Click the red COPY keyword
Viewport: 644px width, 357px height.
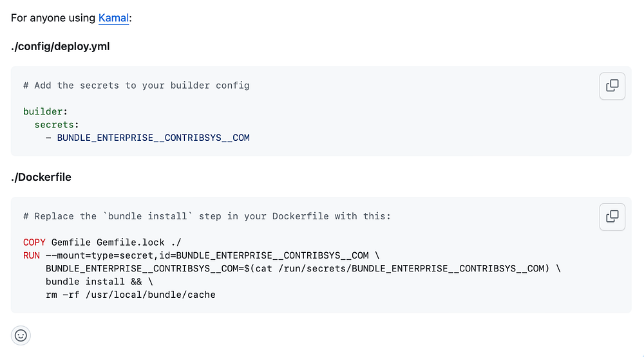(x=34, y=243)
